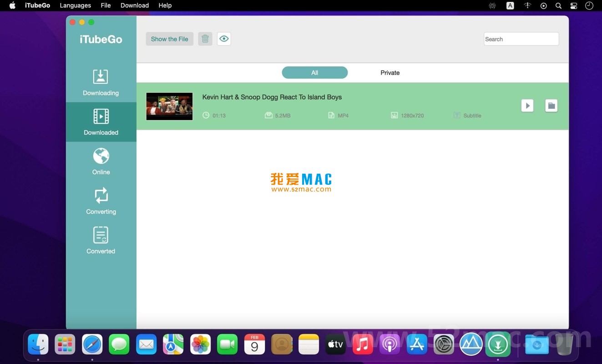Open the Converted files section
The width and height of the screenshot is (602, 364).
pyautogui.click(x=101, y=240)
